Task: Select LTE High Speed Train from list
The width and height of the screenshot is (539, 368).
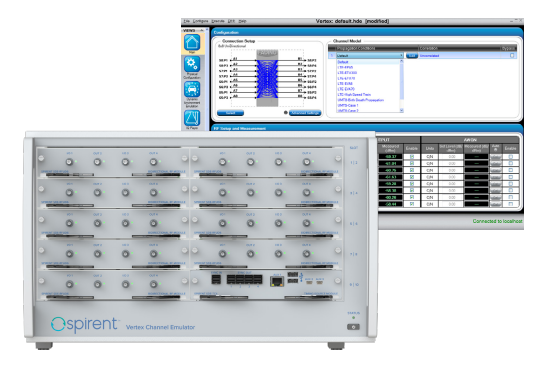Action: (x=354, y=94)
